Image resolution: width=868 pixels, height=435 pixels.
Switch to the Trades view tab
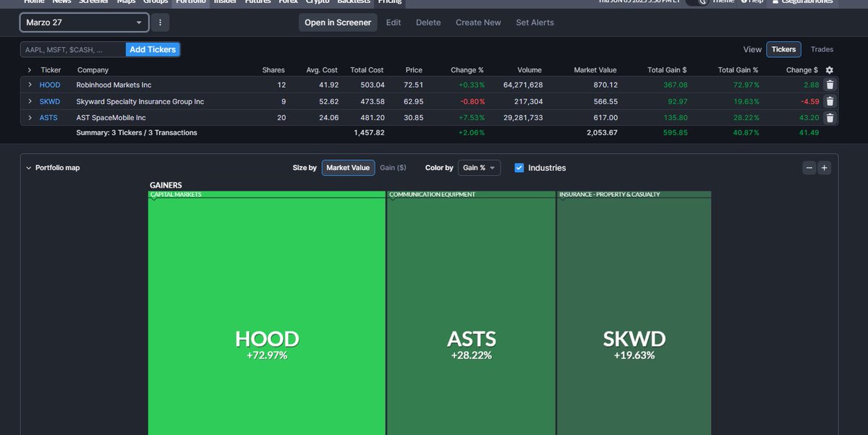pos(822,49)
